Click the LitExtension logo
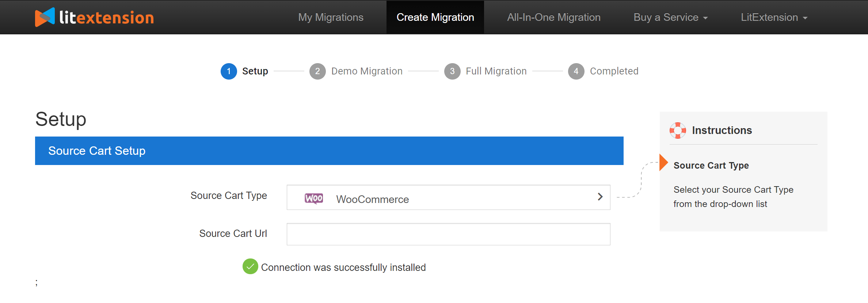The width and height of the screenshot is (868, 303). (x=94, y=17)
